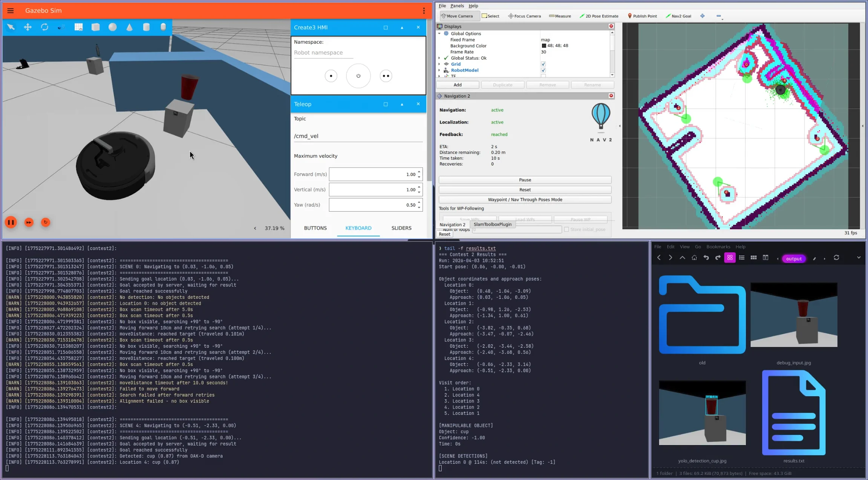
Task: Collapse the Global Options tree item
Action: tap(439, 34)
